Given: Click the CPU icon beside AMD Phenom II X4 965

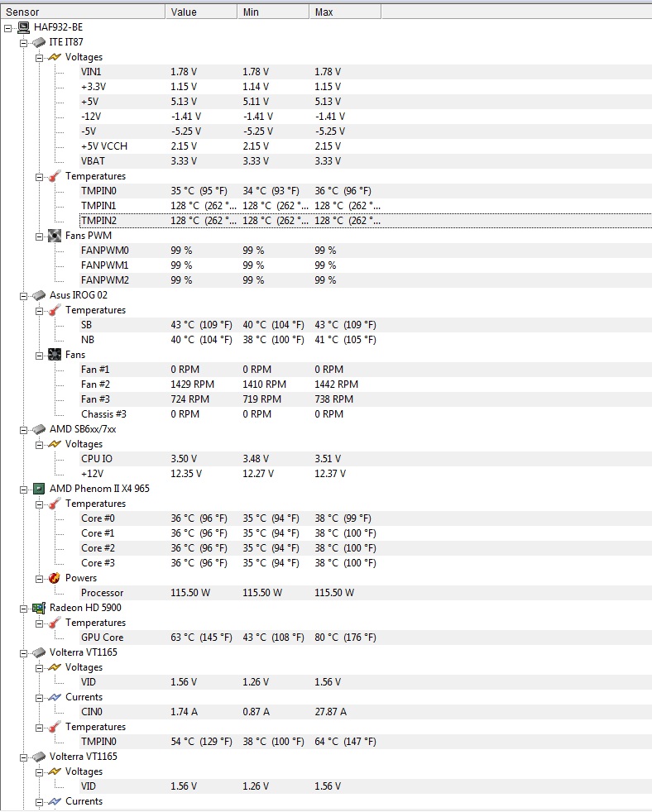Looking at the screenshot, I should [x=39, y=489].
